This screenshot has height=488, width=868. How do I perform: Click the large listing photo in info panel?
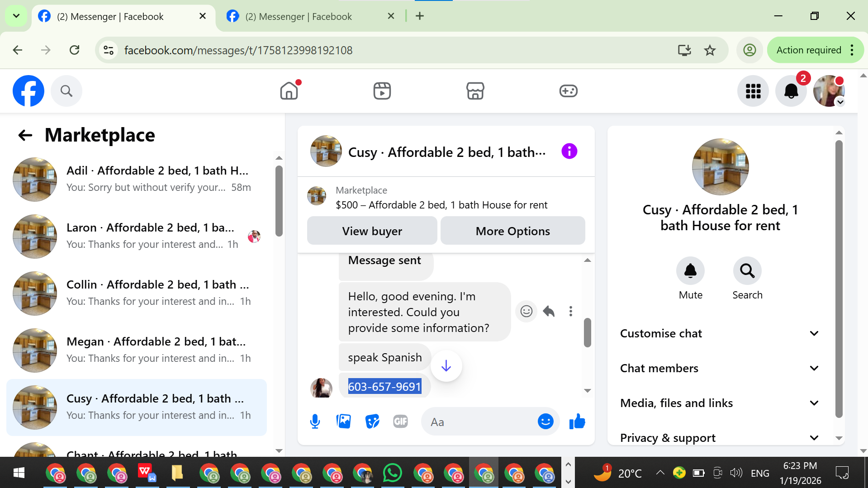(720, 167)
